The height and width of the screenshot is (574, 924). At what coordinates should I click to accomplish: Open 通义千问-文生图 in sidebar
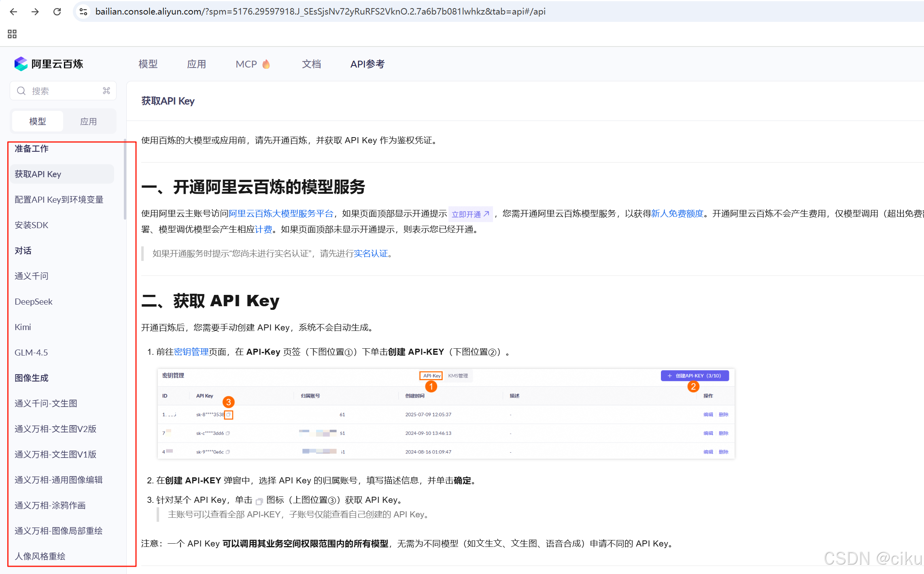46,404
